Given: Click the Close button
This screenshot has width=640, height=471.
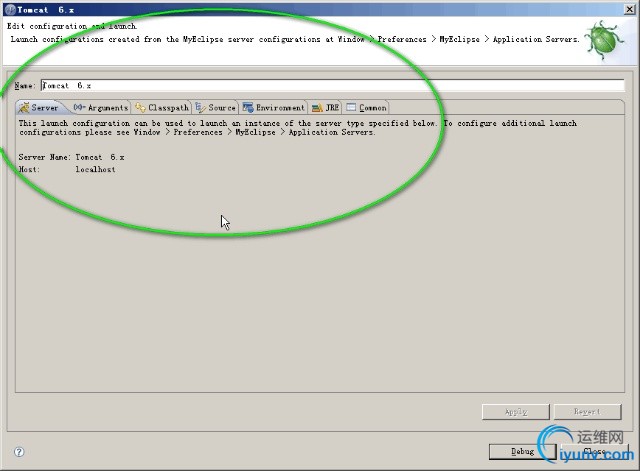Looking at the screenshot, I should click(594, 451).
